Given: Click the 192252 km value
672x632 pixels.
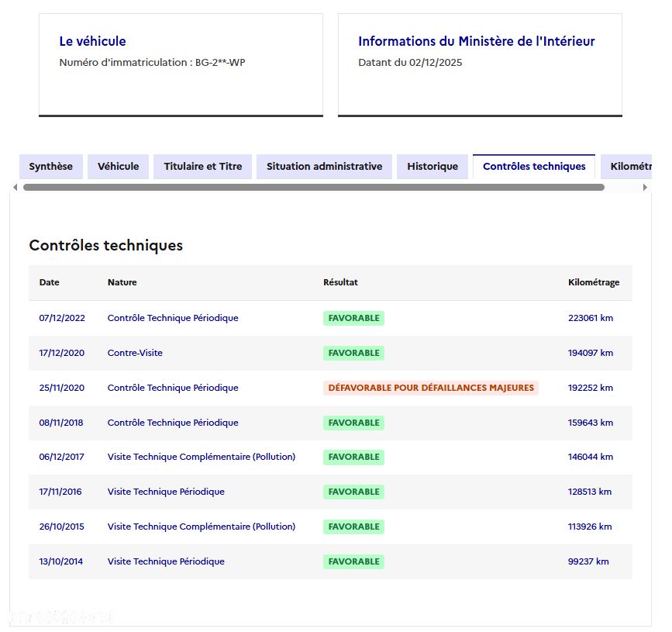Looking at the screenshot, I should click(591, 388).
